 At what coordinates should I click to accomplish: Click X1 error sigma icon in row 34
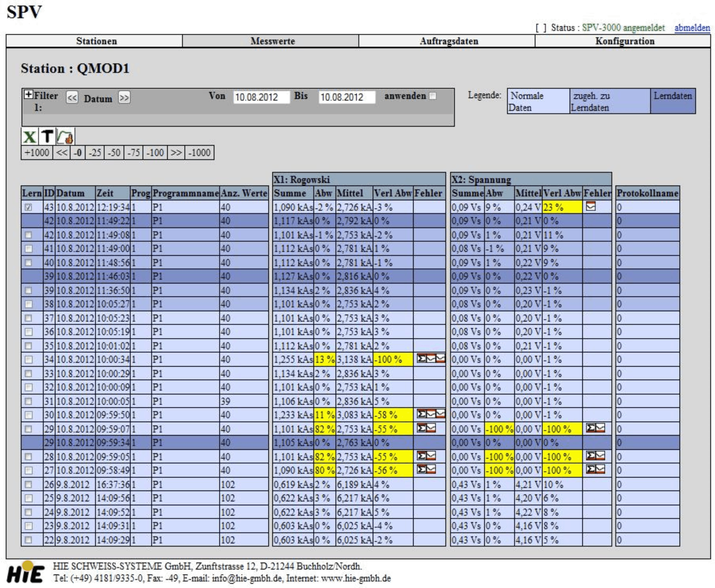pyautogui.click(x=421, y=358)
